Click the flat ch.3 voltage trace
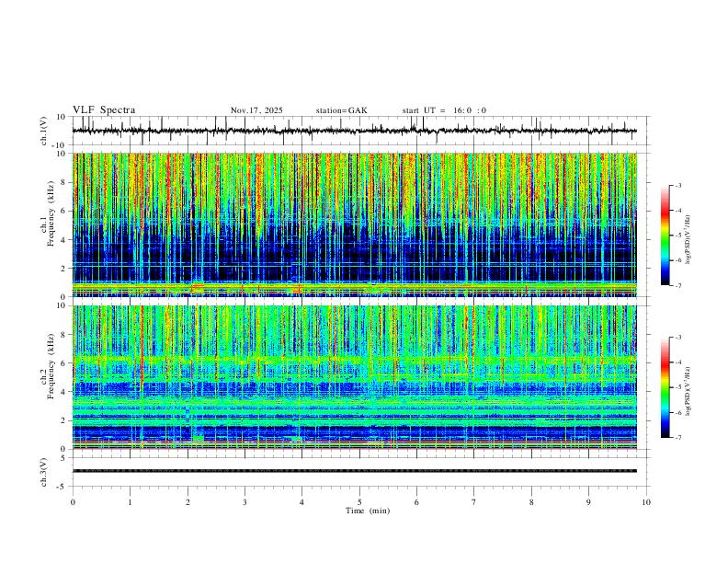The width and height of the screenshot is (728, 563). tap(354, 471)
